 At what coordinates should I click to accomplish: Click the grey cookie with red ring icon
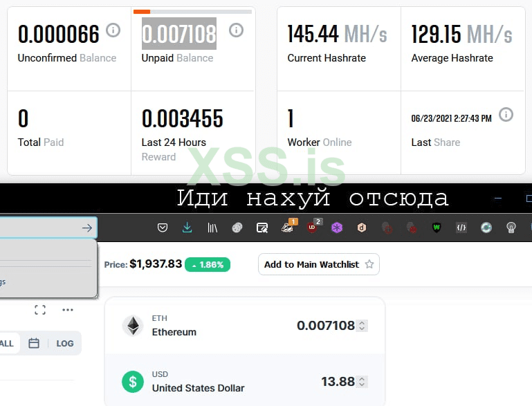point(387,228)
